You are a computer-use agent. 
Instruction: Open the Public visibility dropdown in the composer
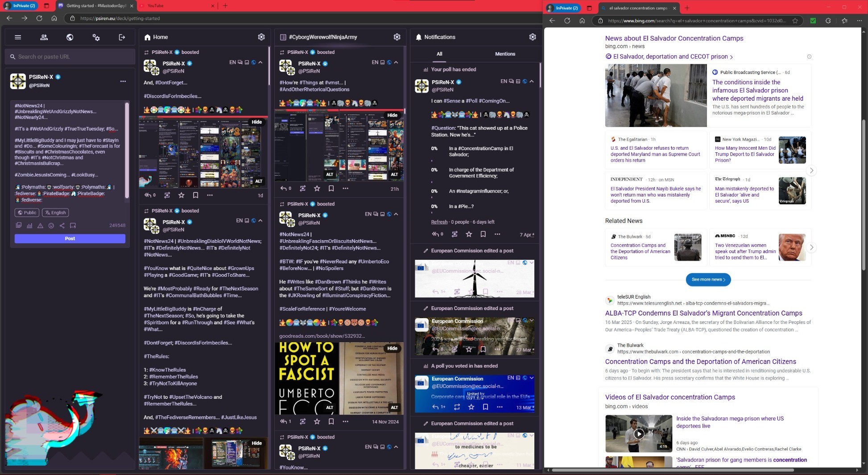[27, 213]
